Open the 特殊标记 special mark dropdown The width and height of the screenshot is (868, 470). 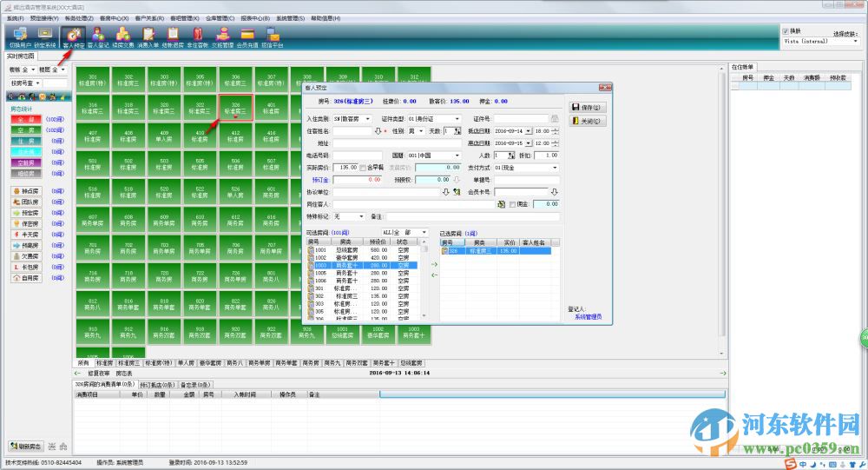click(x=362, y=216)
